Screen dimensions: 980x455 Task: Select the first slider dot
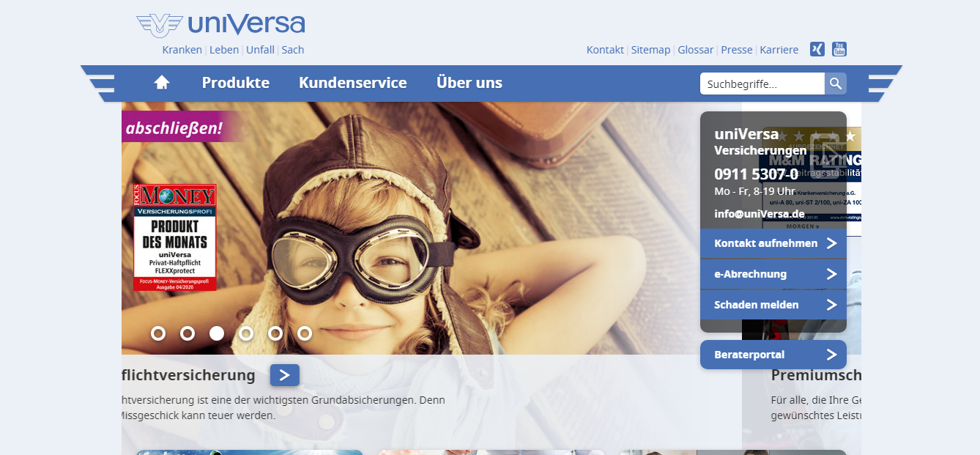point(158,333)
